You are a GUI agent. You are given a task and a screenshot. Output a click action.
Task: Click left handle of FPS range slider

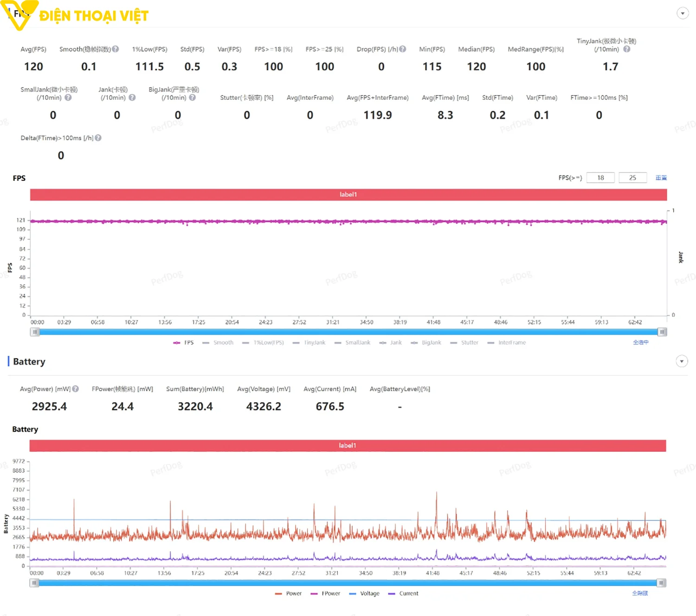(35, 332)
